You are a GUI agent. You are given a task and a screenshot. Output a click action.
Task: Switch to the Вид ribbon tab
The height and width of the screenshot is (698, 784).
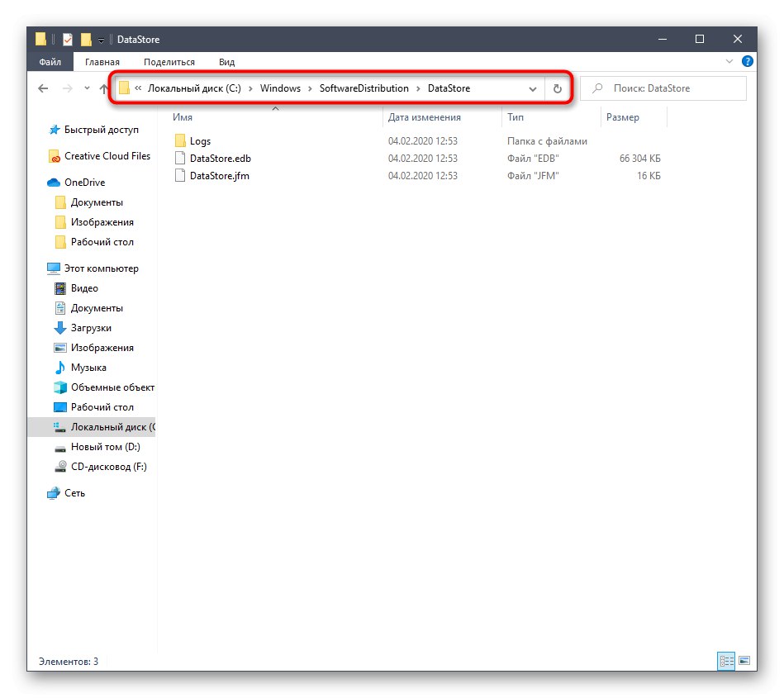click(226, 62)
